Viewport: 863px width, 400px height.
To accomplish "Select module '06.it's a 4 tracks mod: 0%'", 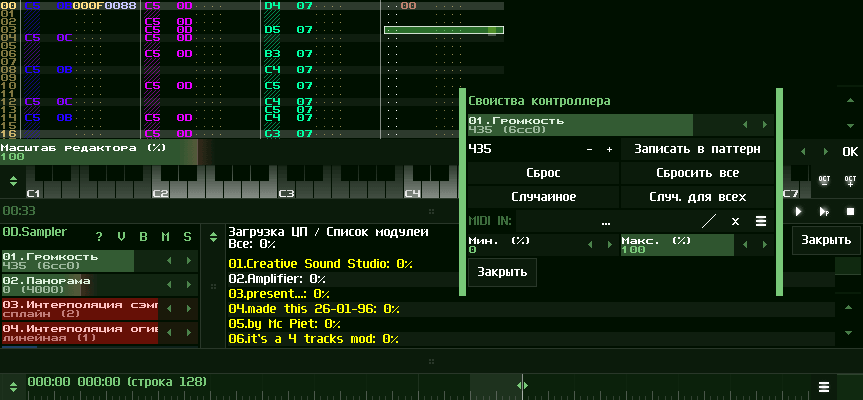I will pyautogui.click(x=313, y=339).
